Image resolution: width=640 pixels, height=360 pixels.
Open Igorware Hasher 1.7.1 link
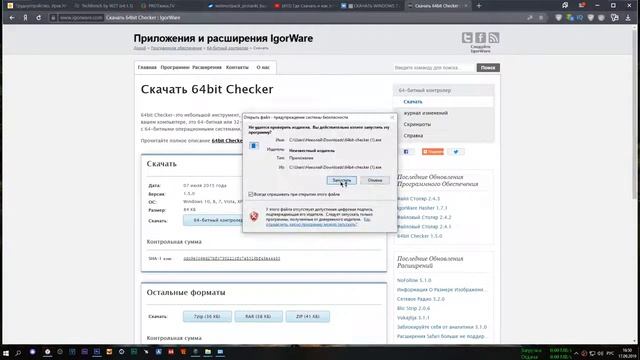pos(422,208)
